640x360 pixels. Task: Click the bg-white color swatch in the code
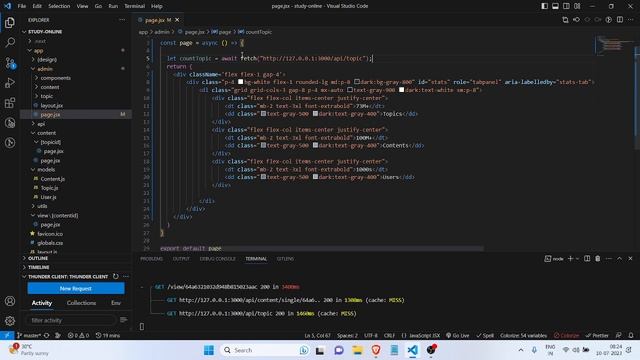pyautogui.click(x=240, y=82)
